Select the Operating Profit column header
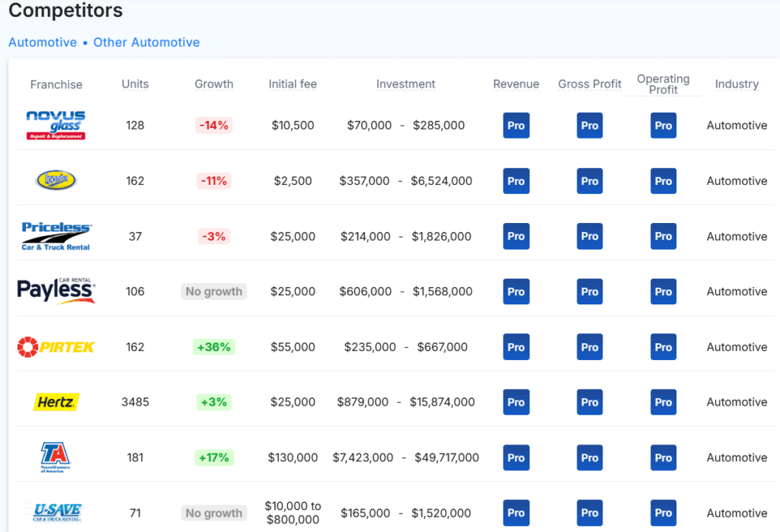The image size is (780, 532). (663, 84)
